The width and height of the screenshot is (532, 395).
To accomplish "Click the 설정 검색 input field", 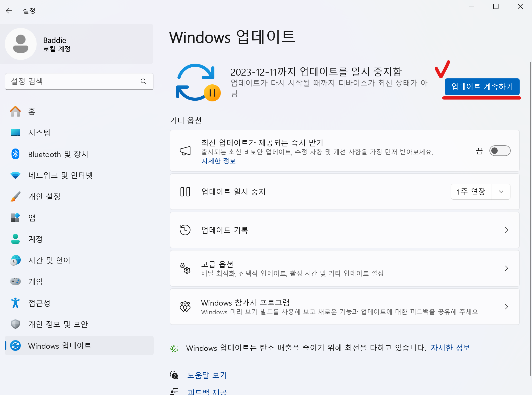I will pos(72,81).
